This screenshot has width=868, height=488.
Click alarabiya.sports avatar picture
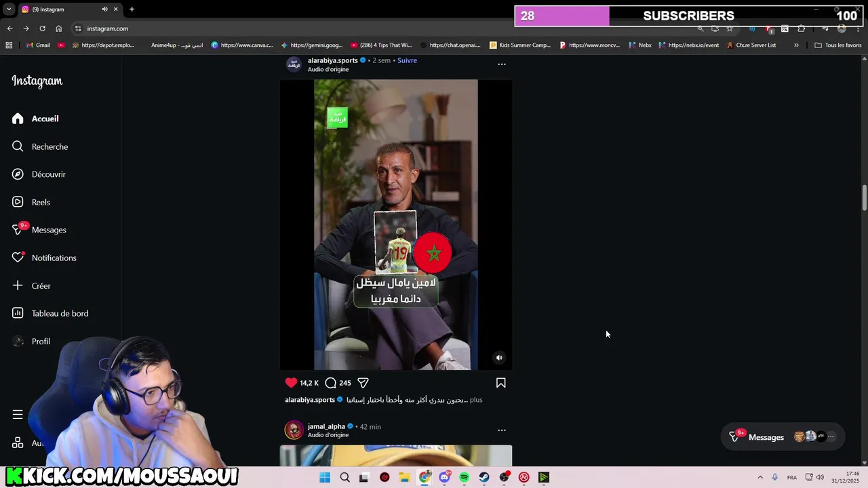(x=294, y=64)
